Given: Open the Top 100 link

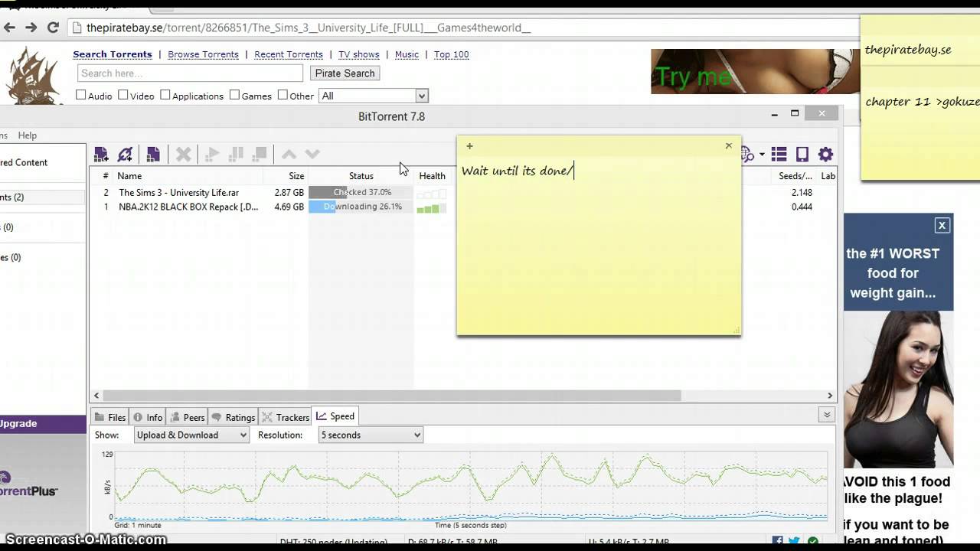Looking at the screenshot, I should 451,54.
